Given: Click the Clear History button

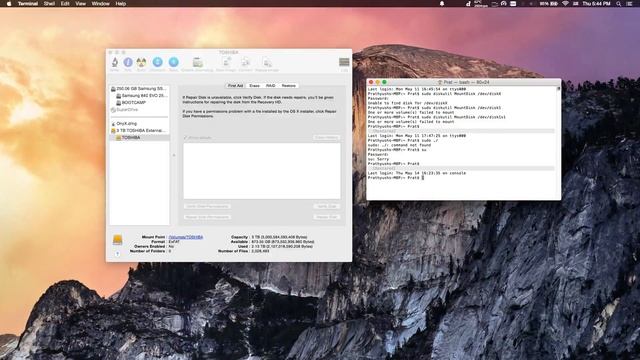Looking at the screenshot, I should tap(327, 138).
